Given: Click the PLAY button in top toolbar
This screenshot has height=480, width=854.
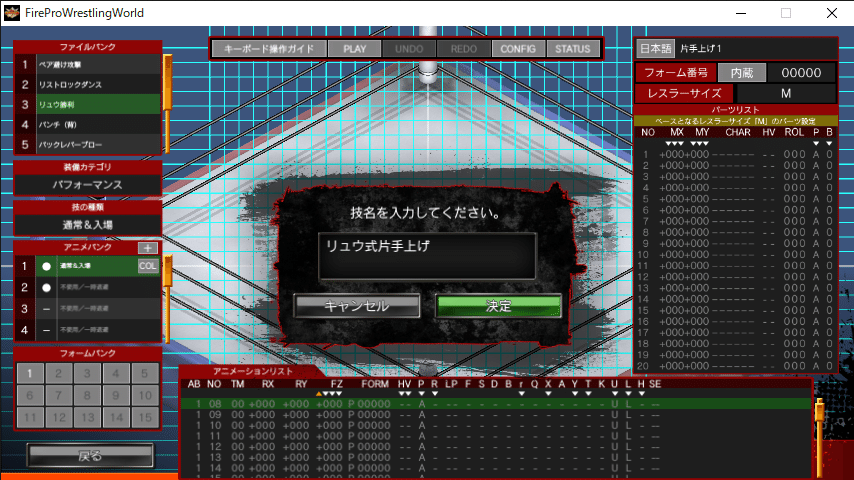Looking at the screenshot, I should tap(355, 48).
